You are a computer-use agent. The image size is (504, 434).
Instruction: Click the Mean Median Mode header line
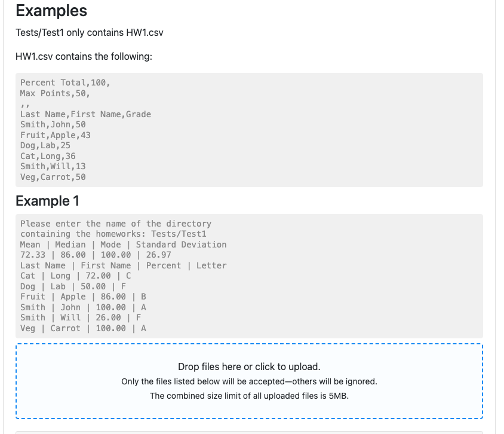[x=122, y=244]
